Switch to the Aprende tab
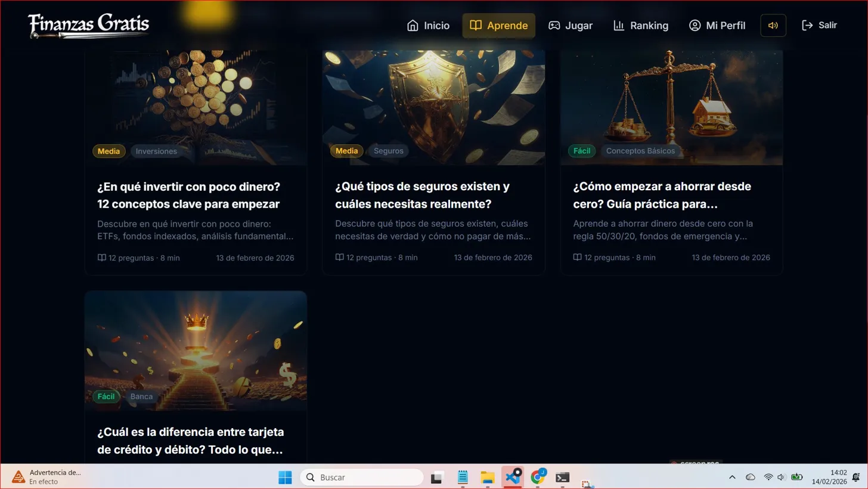The width and height of the screenshot is (868, 489). pyautogui.click(x=498, y=25)
